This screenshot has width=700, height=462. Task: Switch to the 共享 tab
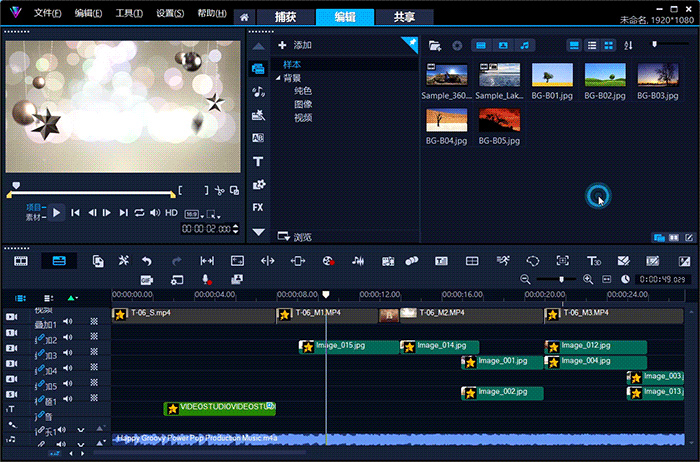[405, 17]
